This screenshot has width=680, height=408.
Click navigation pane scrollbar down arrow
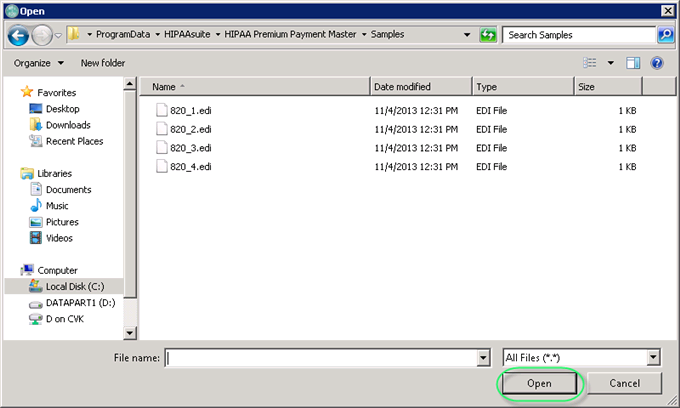[130, 333]
